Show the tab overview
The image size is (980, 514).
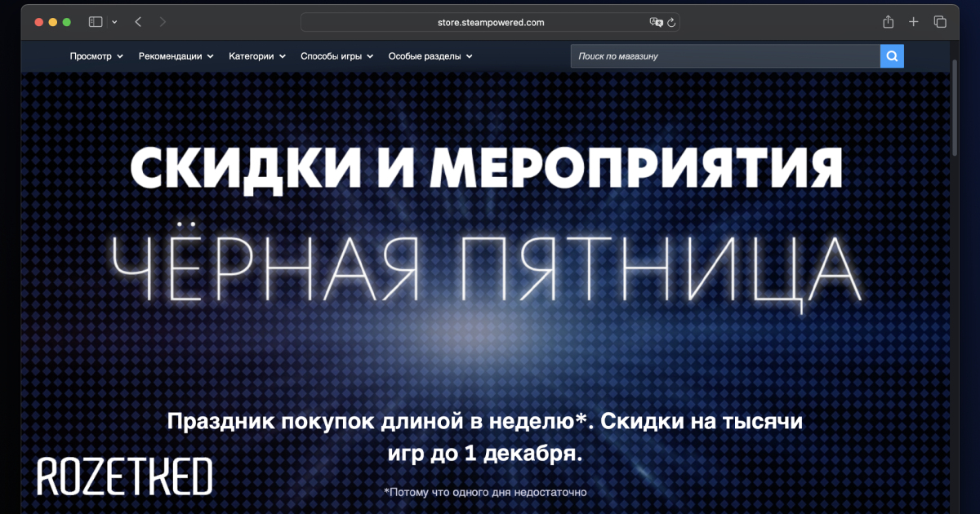[940, 22]
